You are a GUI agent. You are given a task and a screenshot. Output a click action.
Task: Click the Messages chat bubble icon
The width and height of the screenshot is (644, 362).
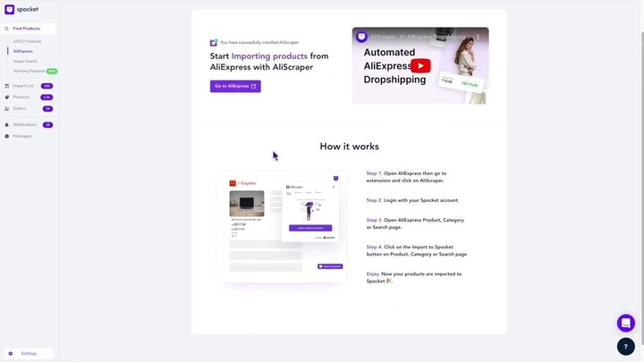[7, 136]
